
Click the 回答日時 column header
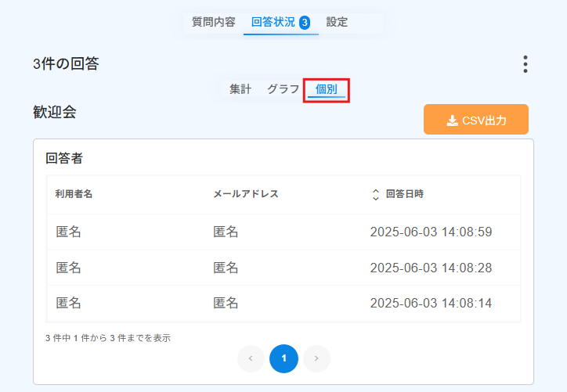pyautogui.click(x=404, y=194)
